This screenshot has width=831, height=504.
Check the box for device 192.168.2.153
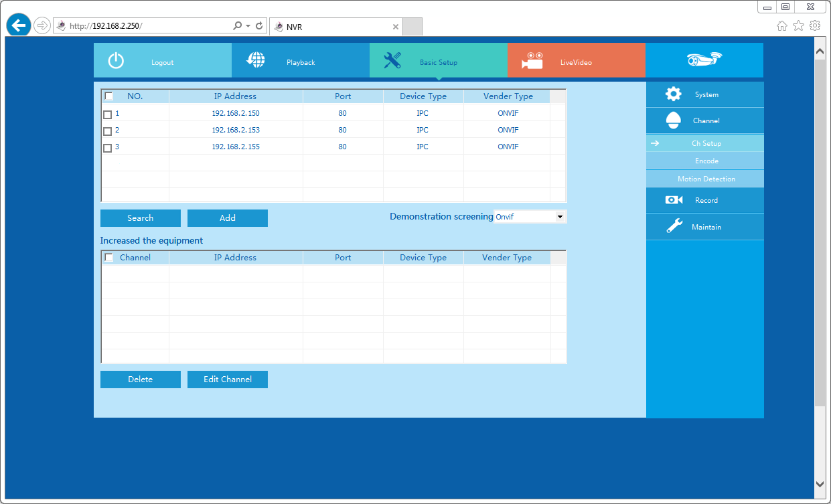(x=108, y=131)
